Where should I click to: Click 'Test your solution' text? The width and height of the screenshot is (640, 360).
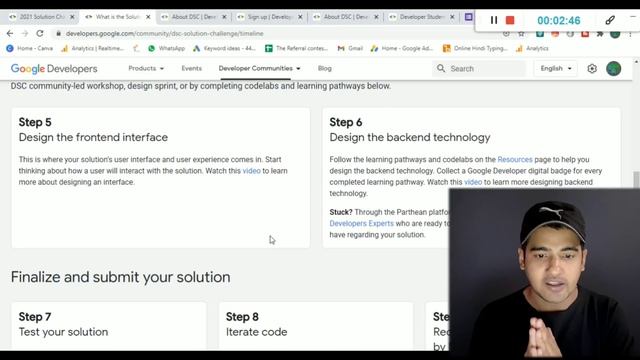(x=63, y=332)
